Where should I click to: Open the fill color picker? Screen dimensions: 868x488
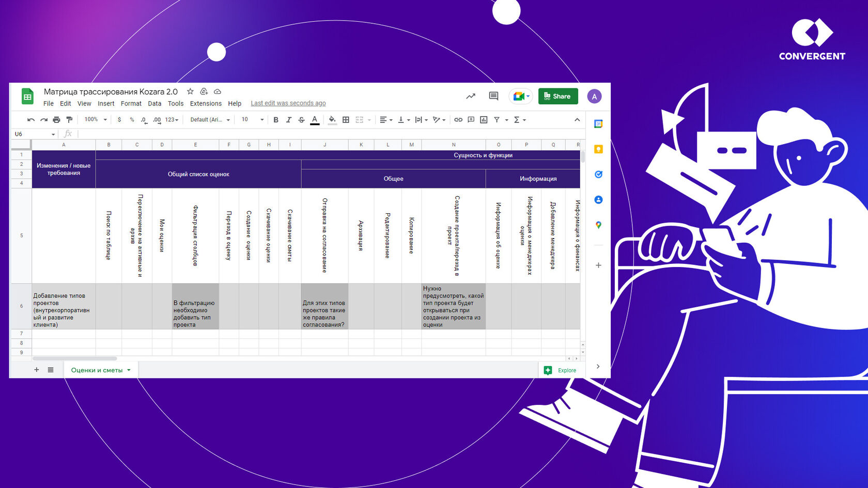(332, 120)
